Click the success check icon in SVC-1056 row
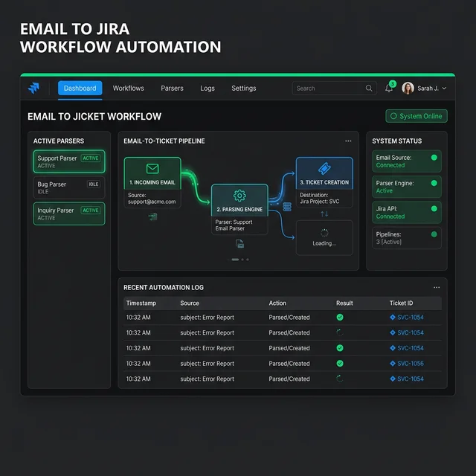This screenshot has width=476, height=476. pos(340,363)
